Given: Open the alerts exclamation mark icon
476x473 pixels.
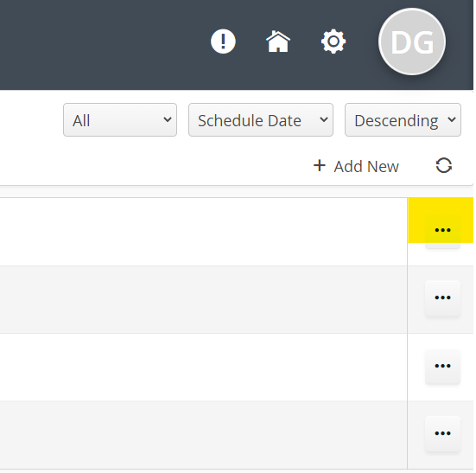Looking at the screenshot, I should coord(223,42).
